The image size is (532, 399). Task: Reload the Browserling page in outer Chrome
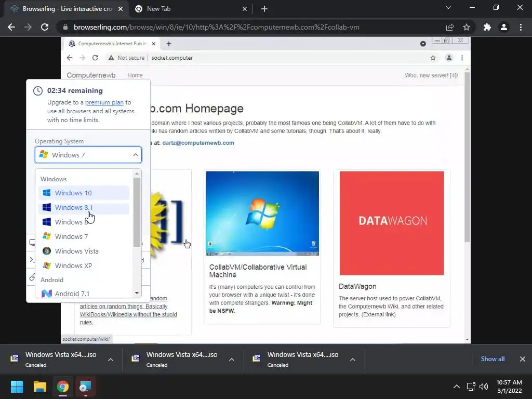click(45, 27)
